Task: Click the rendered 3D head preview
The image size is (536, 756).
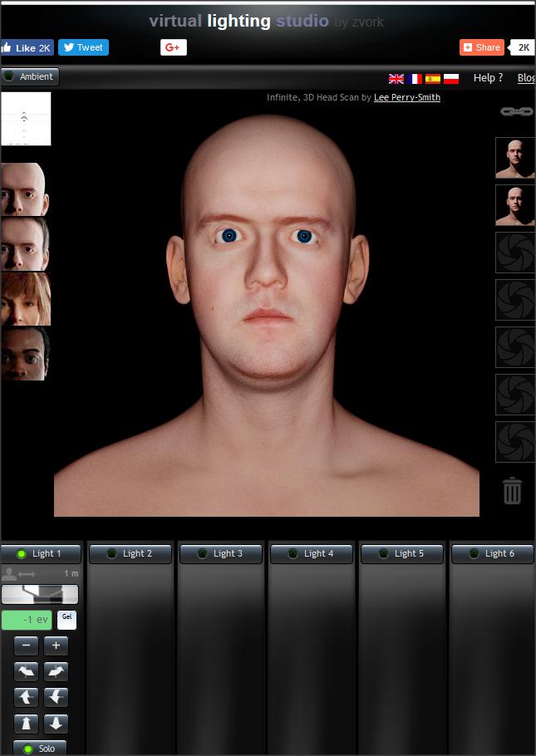Action: click(267, 316)
